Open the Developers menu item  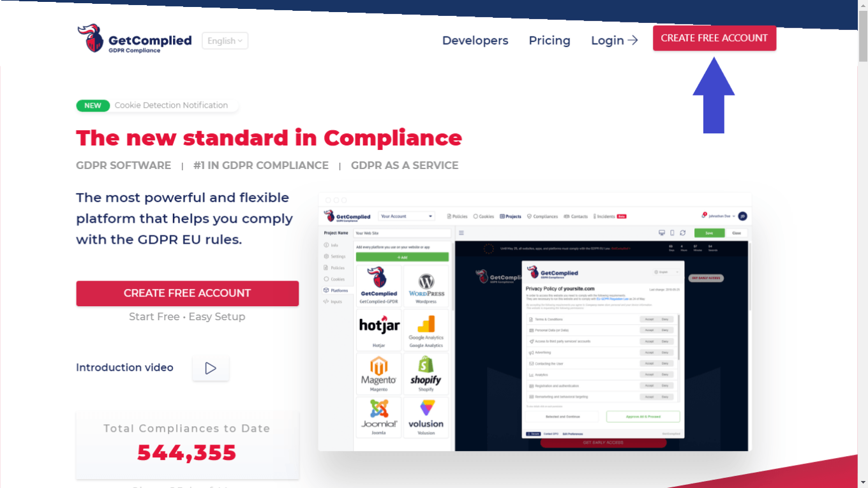click(475, 40)
